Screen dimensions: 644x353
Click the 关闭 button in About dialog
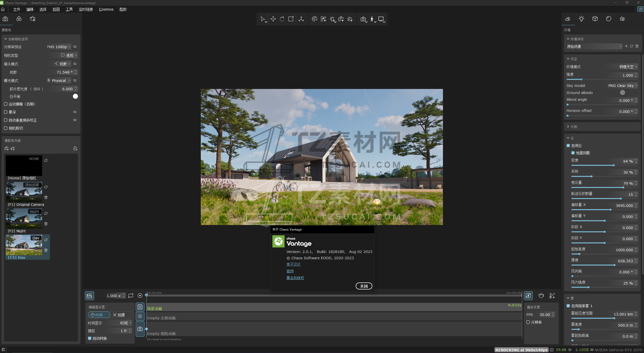click(363, 286)
